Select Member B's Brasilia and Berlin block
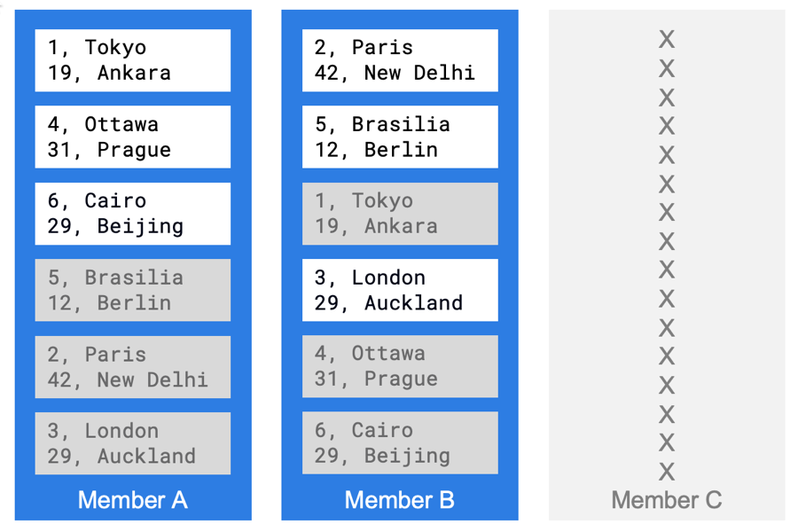Viewport: 798px width, 532px height. pyautogui.click(x=399, y=137)
